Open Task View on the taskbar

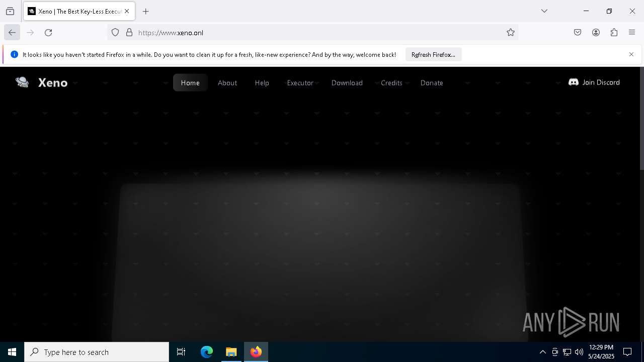pos(181,352)
